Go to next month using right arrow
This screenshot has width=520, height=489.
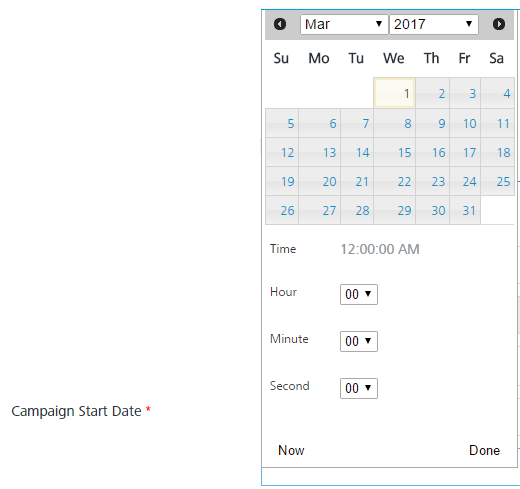click(499, 24)
